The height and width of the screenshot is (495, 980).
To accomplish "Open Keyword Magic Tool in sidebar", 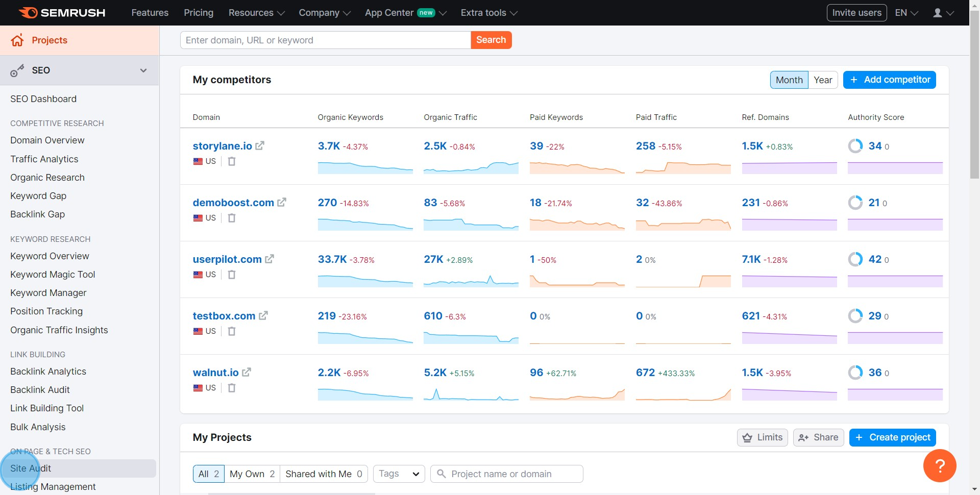I will (53, 275).
